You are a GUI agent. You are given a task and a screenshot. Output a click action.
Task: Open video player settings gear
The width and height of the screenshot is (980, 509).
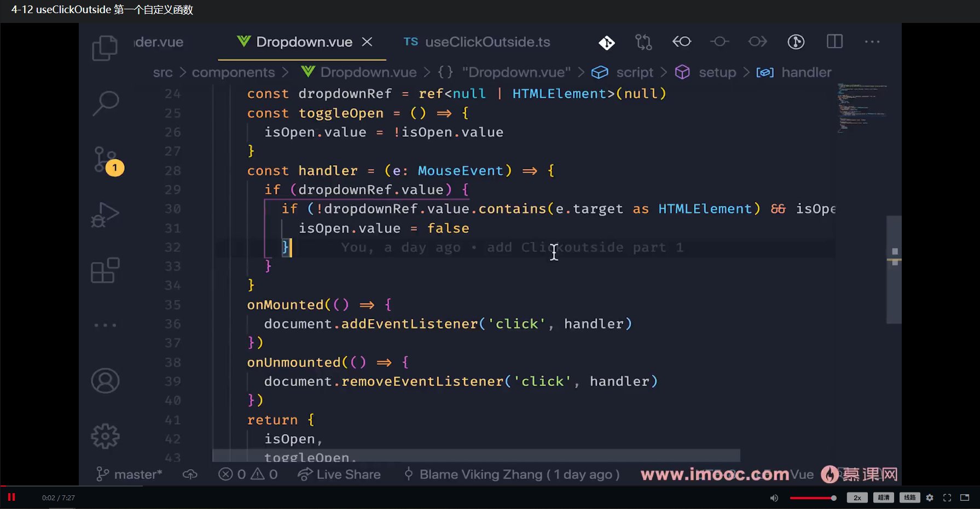930,498
